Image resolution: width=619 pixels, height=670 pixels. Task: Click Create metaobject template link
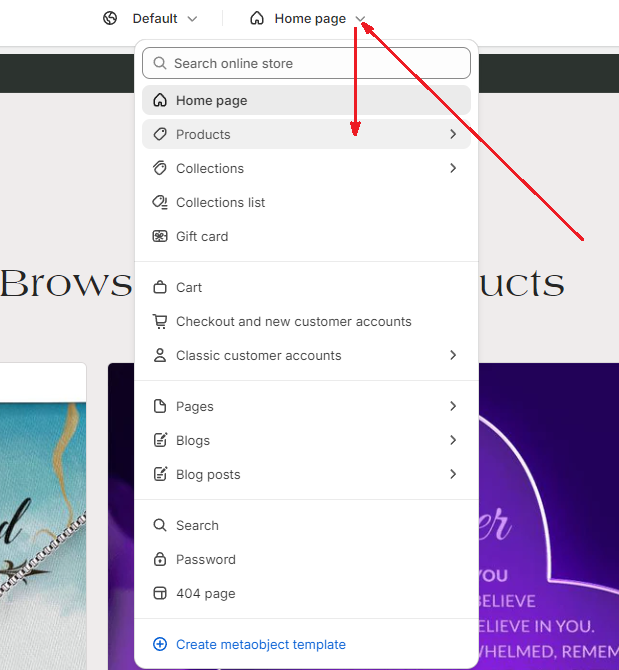pos(261,644)
